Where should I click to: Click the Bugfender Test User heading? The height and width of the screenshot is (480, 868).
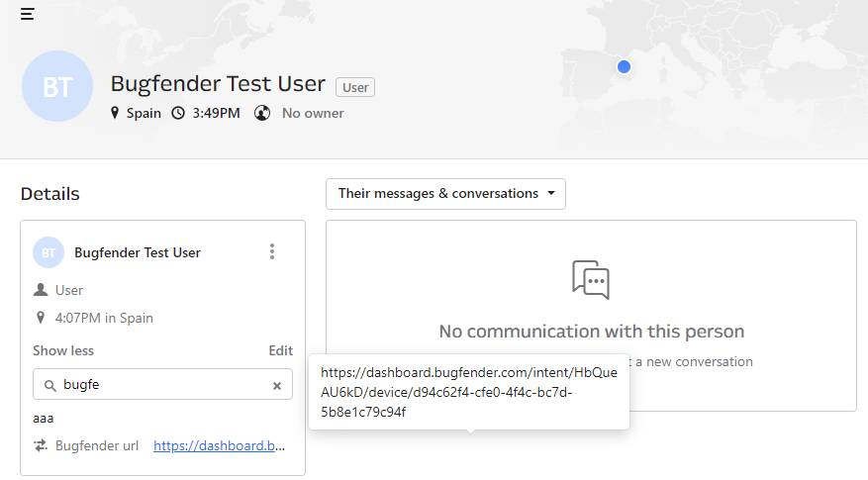click(x=218, y=83)
